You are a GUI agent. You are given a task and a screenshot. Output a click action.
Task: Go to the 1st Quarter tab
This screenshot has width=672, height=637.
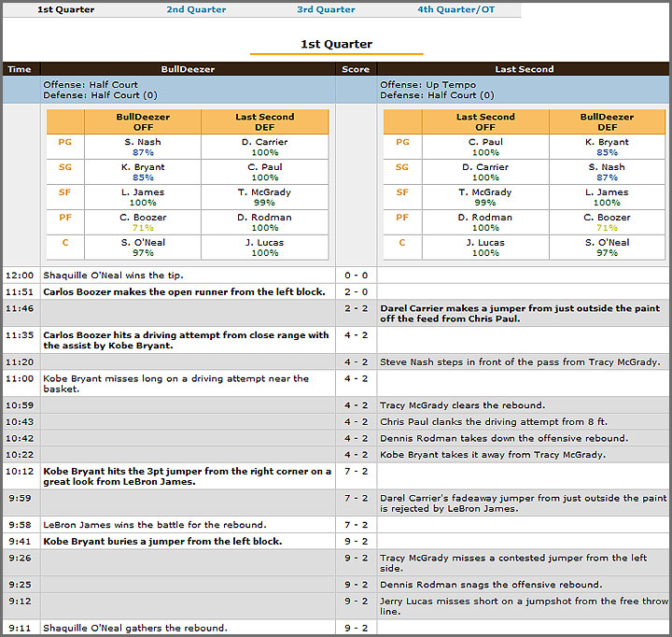[65, 9]
